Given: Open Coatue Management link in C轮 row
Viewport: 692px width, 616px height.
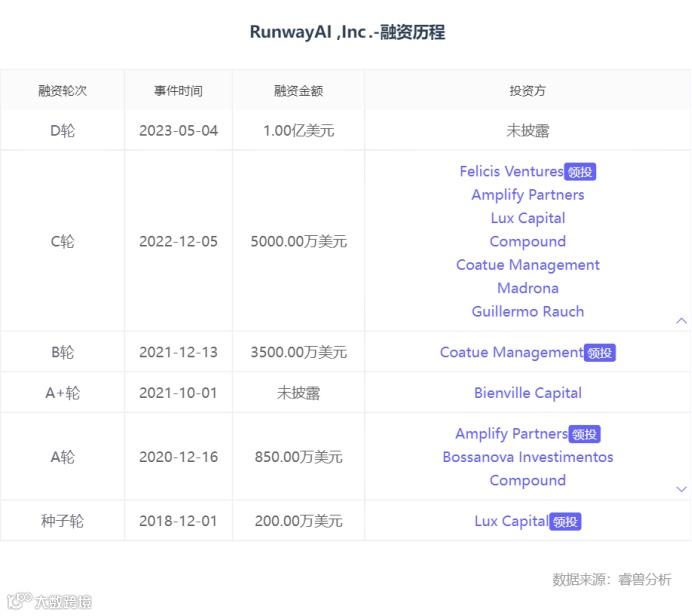Looking at the screenshot, I should (527, 265).
